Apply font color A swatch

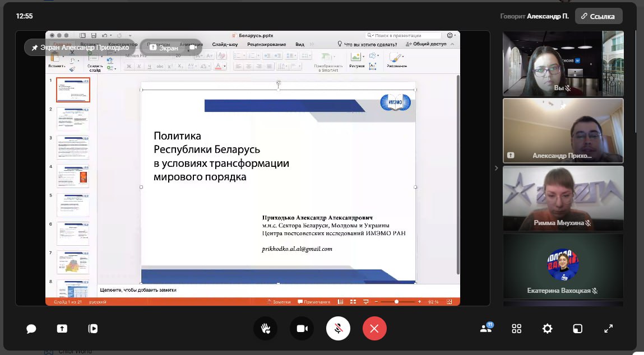coord(218,66)
